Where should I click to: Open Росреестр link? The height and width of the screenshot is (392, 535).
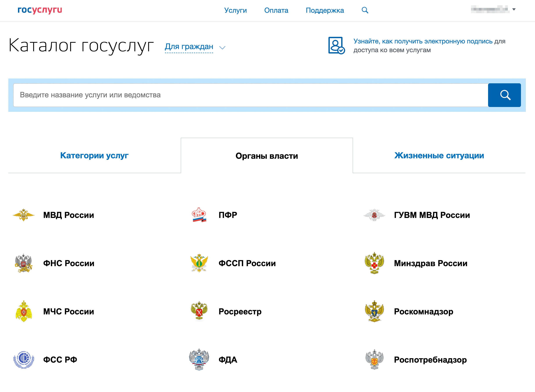[x=240, y=312]
